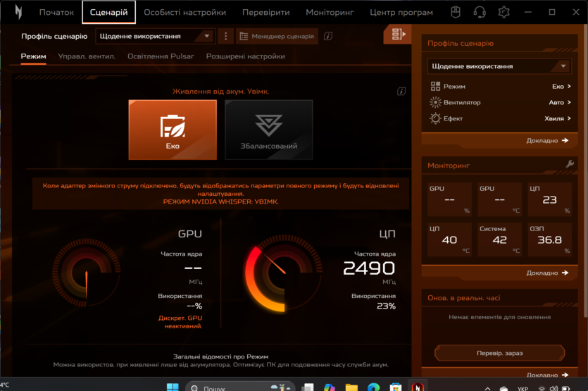Open the settings gear icon
The image size is (588, 391).
point(503,13)
